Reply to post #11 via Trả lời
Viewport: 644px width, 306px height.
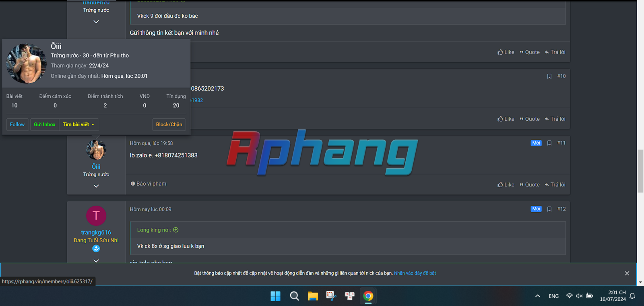pos(555,184)
